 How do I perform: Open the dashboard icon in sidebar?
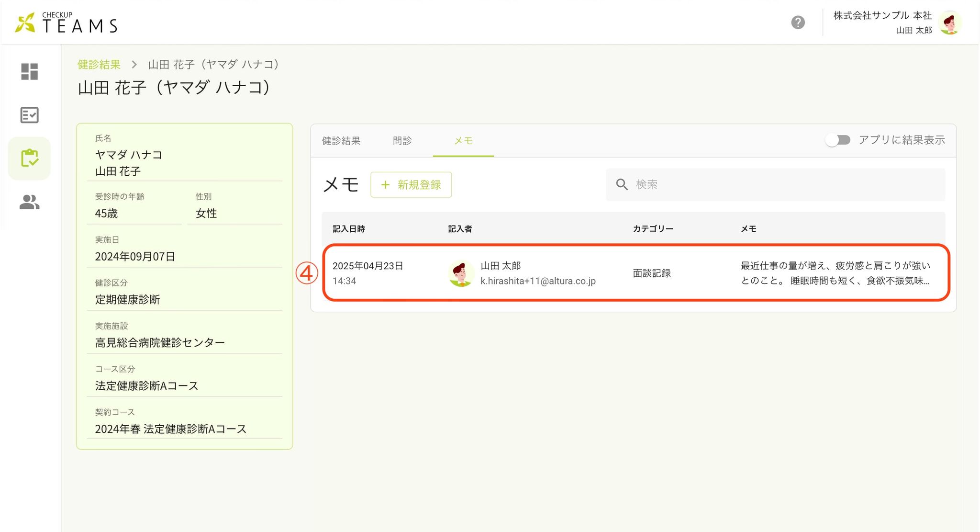(29, 72)
